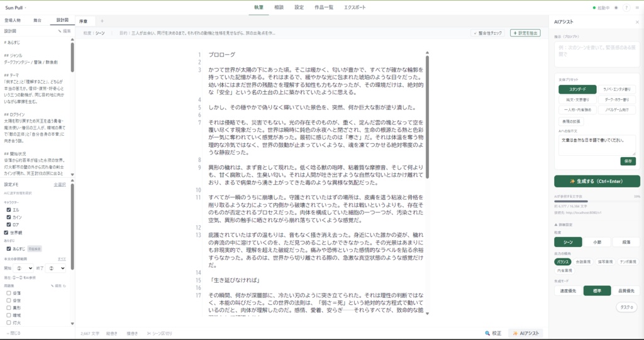The height and width of the screenshot is (340, 644).
Task: Open the Sun Pull project dropdown
Action: (16, 8)
